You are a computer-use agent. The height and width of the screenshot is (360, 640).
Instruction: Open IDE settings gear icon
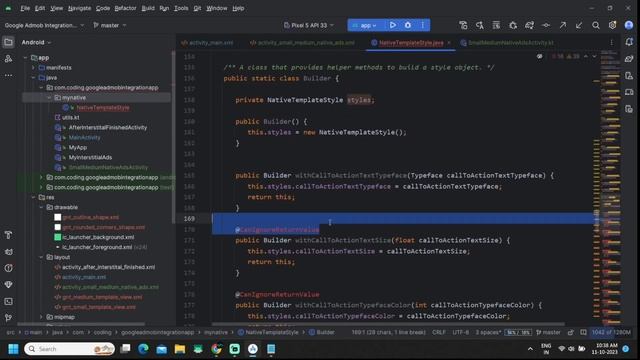(612, 25)
